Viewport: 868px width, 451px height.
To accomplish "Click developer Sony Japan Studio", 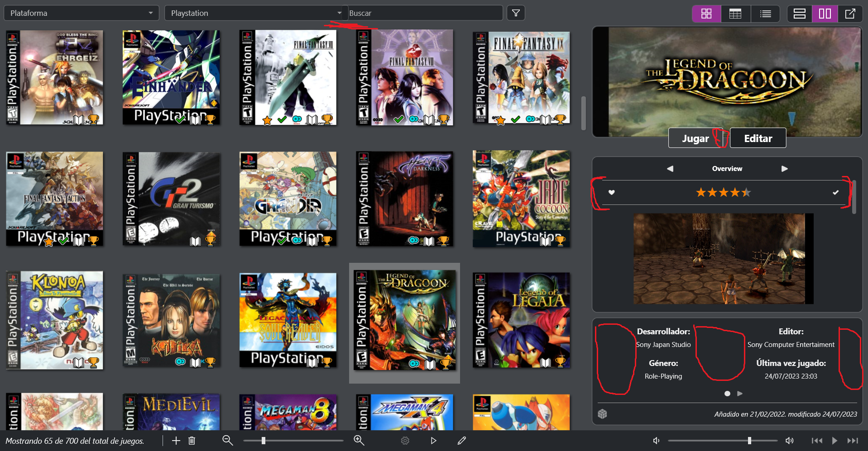I will pyautogui.click(x=663, y=345).
